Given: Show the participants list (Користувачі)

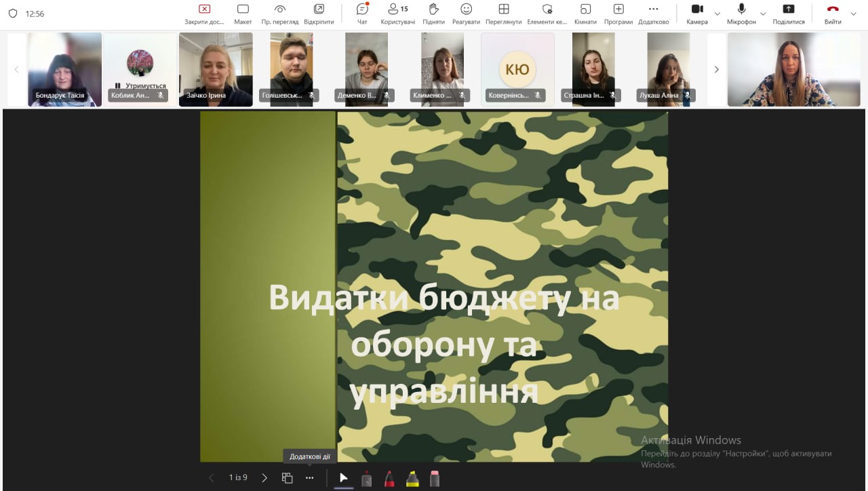Looking at the screenshot, I should [x=397, y=14].
